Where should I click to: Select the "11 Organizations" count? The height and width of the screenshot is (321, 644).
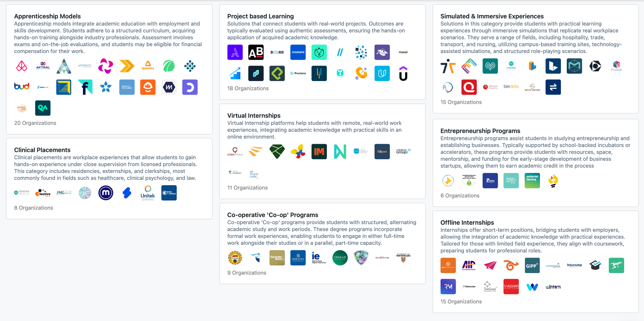[248, 188]
